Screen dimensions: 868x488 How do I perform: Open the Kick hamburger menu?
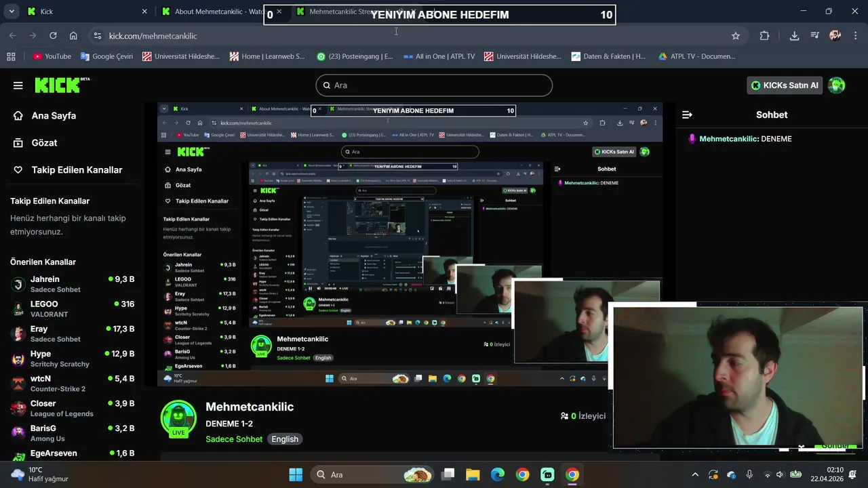tap(18, 85)
